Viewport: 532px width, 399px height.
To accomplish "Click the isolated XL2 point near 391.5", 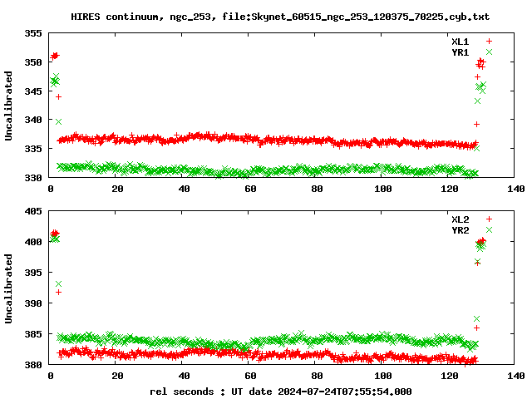I will pyautogui.click(x=58, y=292).
